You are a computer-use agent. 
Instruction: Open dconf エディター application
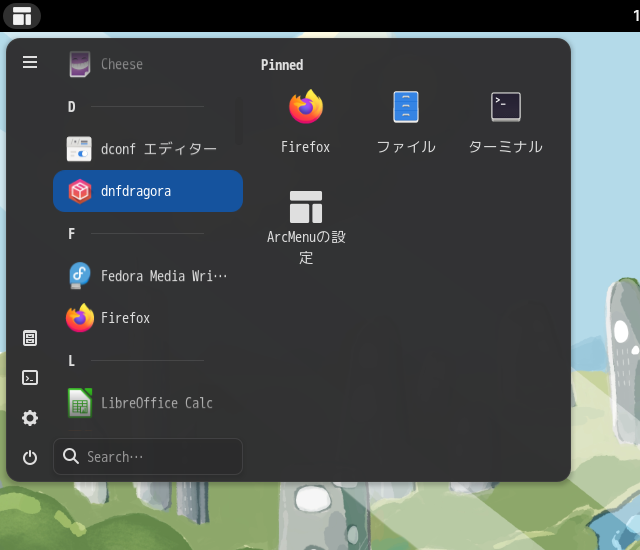tap(148, 149)
